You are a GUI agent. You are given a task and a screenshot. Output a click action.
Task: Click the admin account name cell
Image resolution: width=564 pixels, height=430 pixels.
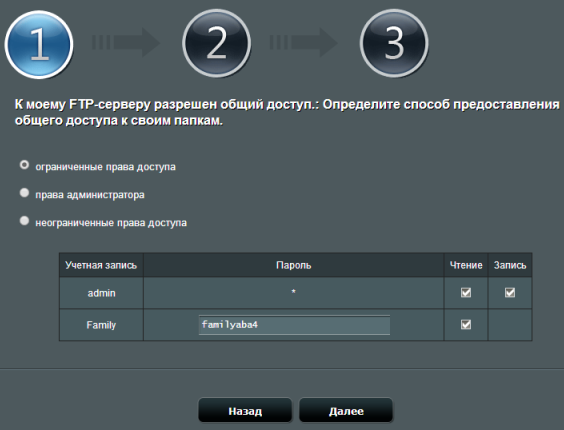pyautogui.click(x=101, y=293)
